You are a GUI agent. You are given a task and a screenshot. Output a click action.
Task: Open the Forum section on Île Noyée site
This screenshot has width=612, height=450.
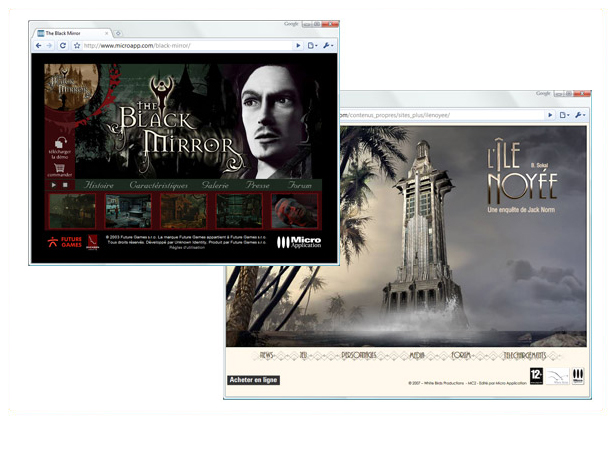pos(461,355)
